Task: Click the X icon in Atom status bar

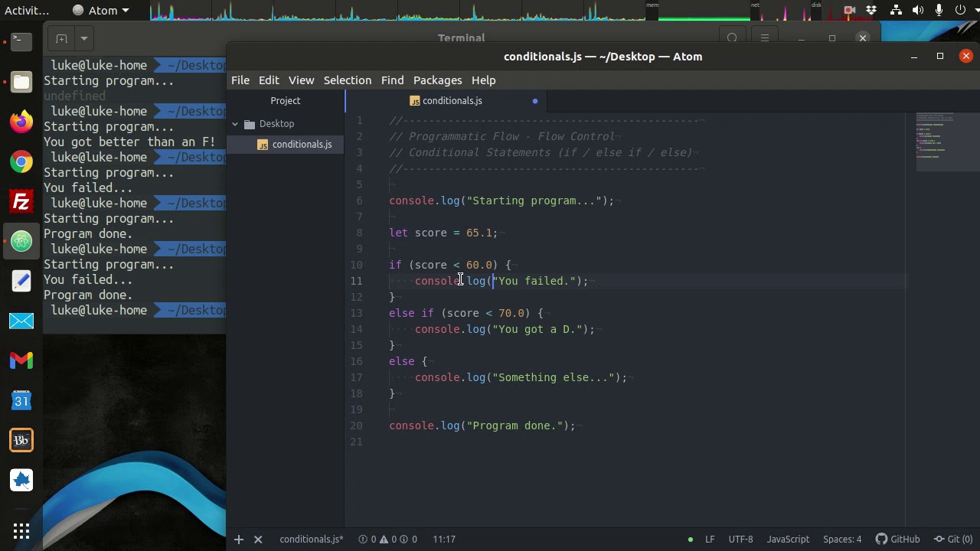Action: 258,540
